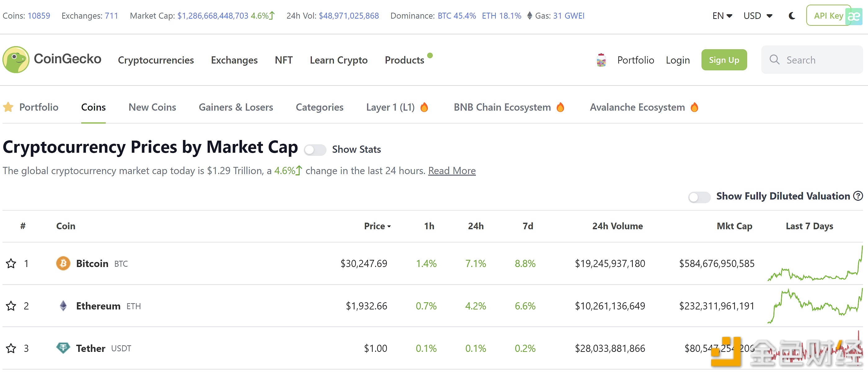868x372 pixels.
Task: Open the Exchanges menu
Action: coord(234,60)
